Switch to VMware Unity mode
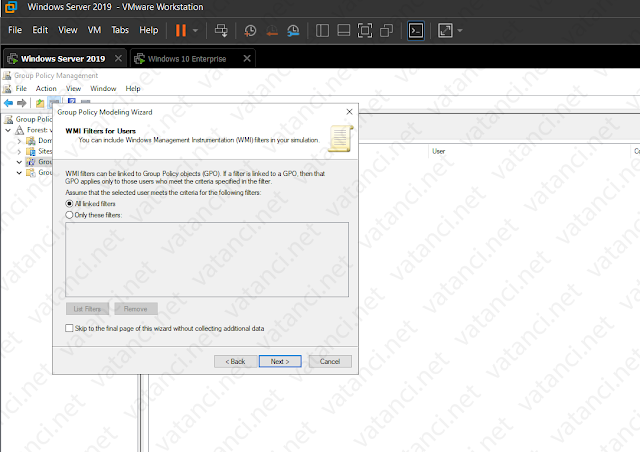Screen dimensions: 640x452 [386, 30]
